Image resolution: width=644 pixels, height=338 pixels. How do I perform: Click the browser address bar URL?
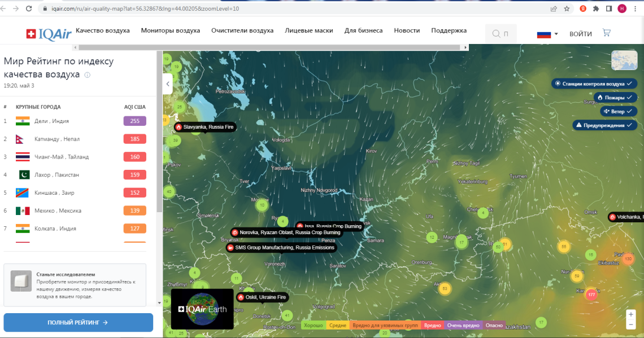(x=145, y=8)
